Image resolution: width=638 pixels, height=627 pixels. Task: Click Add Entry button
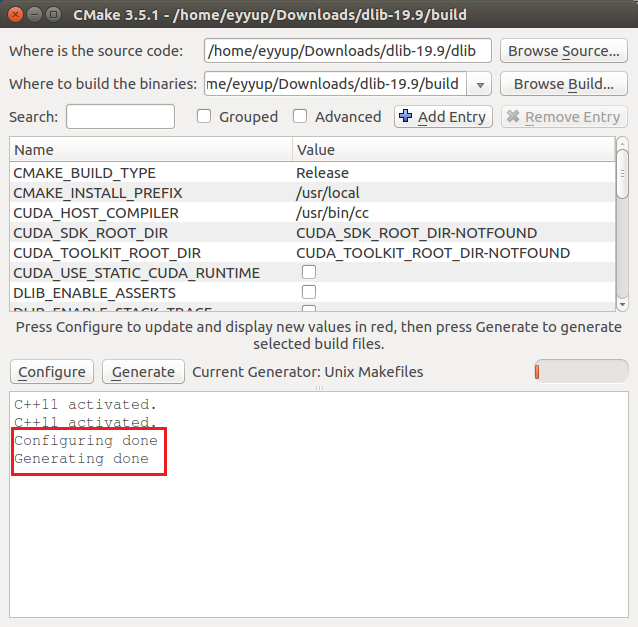pos(443,117)
